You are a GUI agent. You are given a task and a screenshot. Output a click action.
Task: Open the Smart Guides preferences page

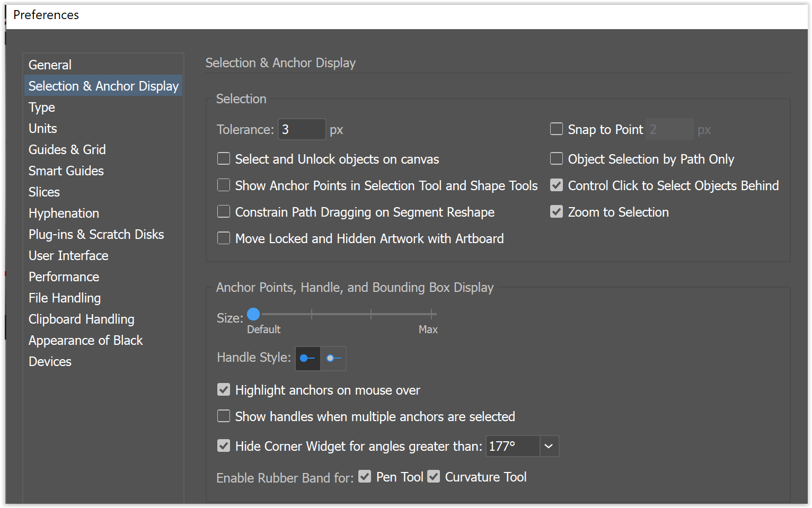[66, 171]
